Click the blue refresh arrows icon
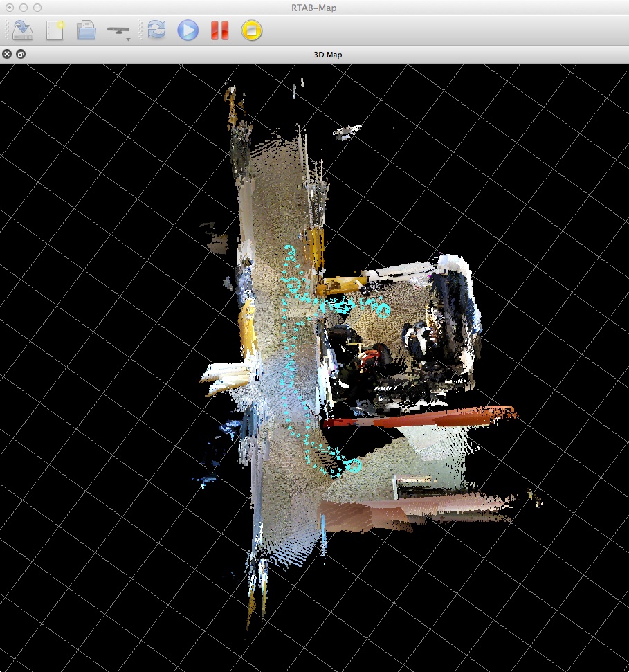The height and width of the screenshot is (672, 629). (x=156, y=30)
